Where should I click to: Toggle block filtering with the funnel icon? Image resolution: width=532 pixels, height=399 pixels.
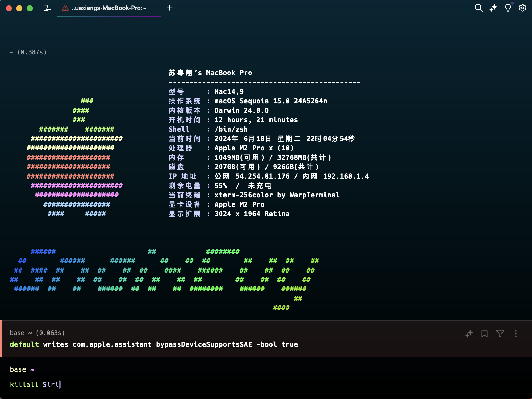(x=500, y=333)
